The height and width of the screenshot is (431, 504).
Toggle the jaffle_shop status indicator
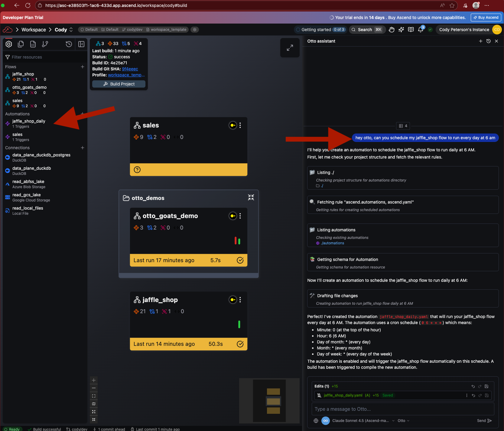tap(233, 300)
